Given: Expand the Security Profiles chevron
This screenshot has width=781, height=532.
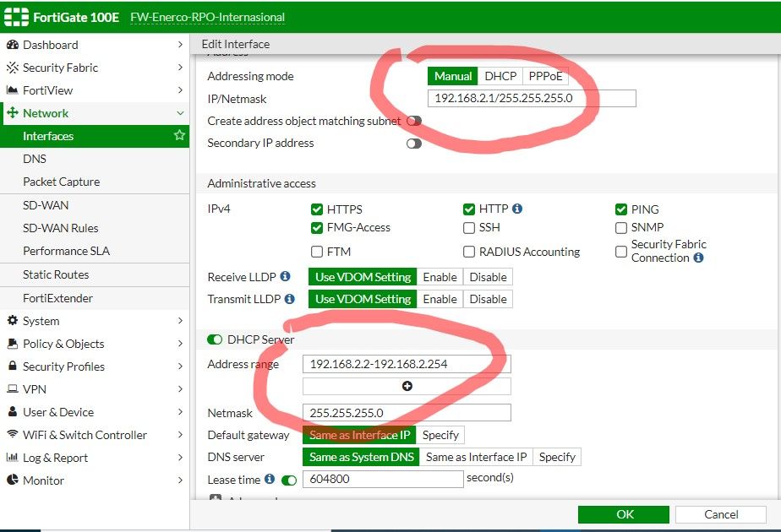Looking at the screenshot, I should pyautogui.click(x=180, y=366).
